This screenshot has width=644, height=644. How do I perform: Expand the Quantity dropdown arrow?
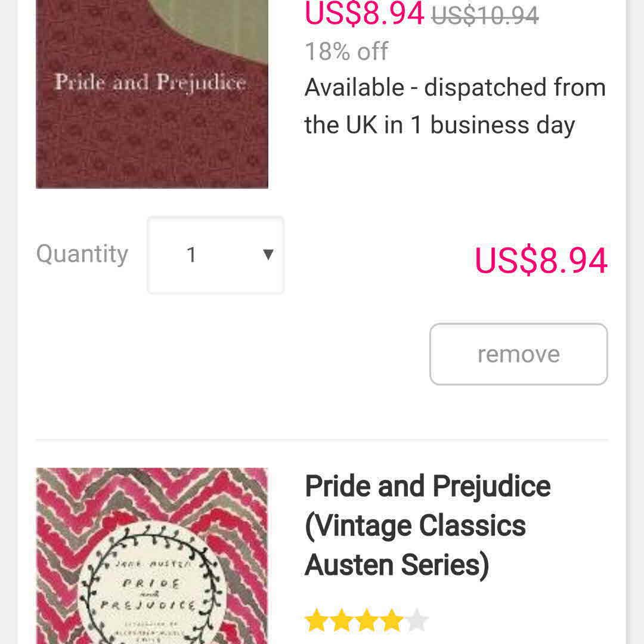pos(268,255)
